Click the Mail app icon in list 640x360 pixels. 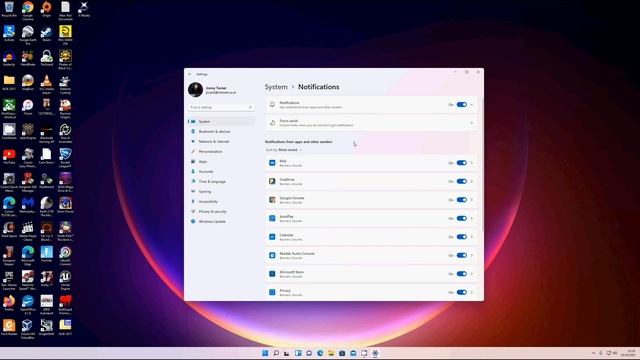272,163
